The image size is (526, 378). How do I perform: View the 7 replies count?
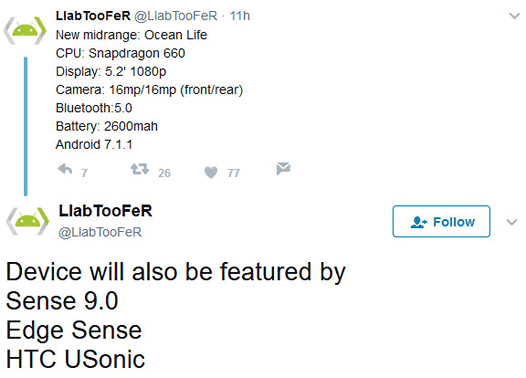click(84, 173)
